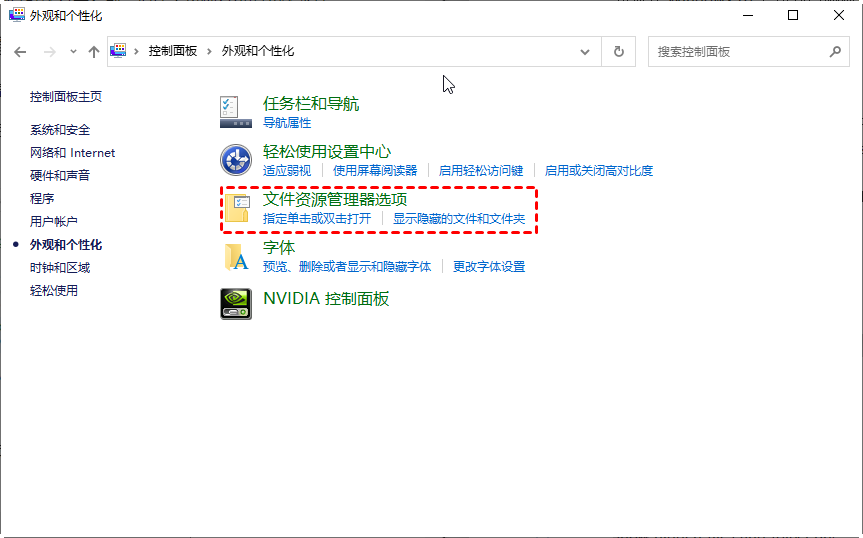Image resolution: width=863 pixels, height=538 pixels.
Task: Expand the breadcrumb chevron before 控制面板
Action: tap(136, 51)
